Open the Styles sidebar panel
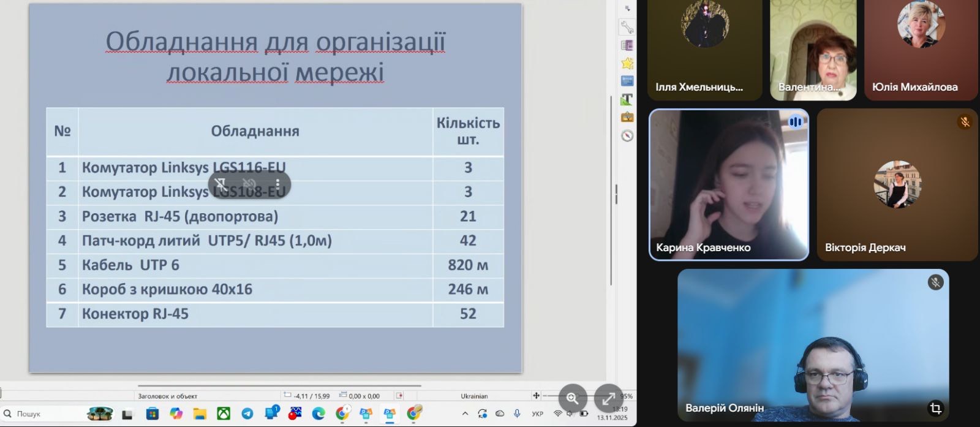The height and width of the screenshot is (427, 980). click(x=627, y=99)
